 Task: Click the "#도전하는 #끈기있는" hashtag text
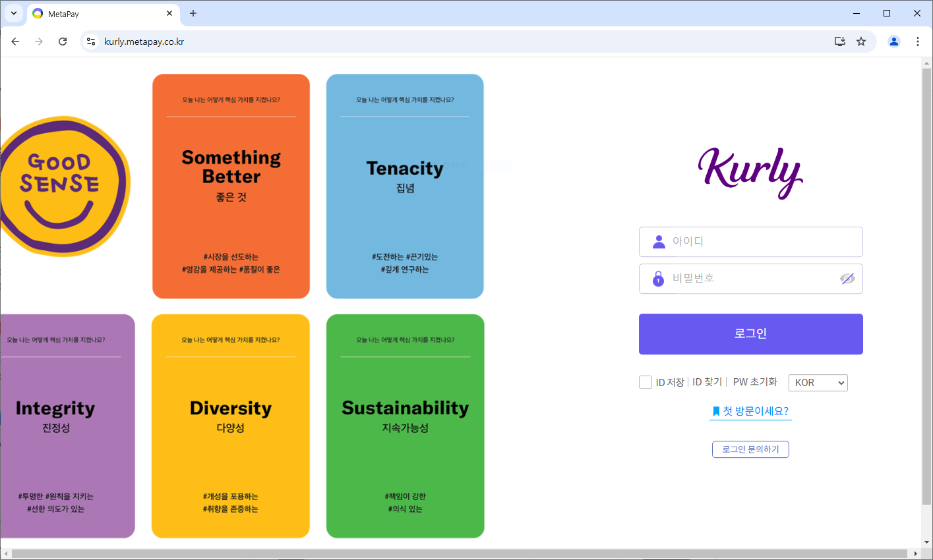coord(405,257)
